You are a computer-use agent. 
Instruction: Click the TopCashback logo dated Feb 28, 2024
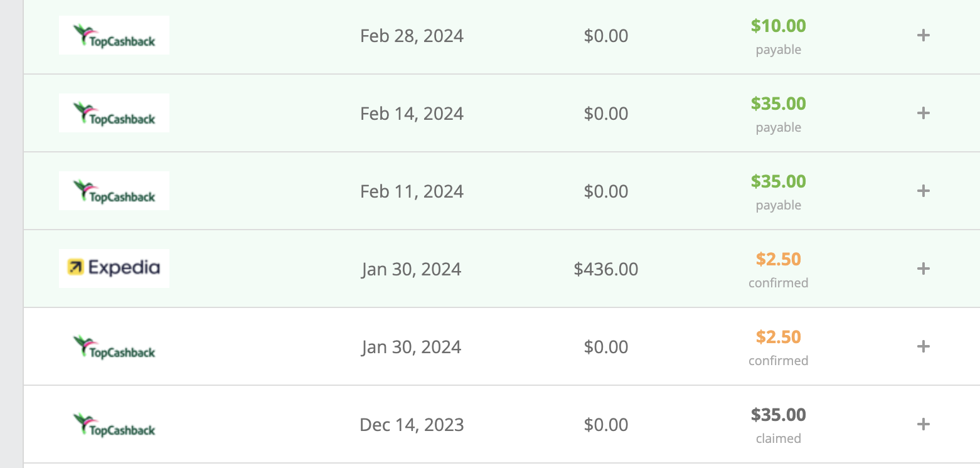click(114, 36)
